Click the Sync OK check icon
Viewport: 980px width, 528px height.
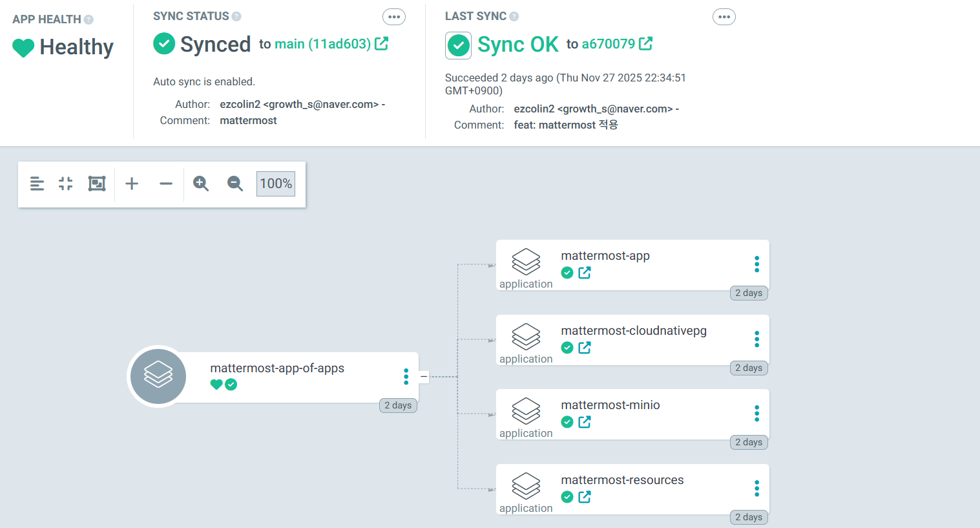(x=458, y=45)
